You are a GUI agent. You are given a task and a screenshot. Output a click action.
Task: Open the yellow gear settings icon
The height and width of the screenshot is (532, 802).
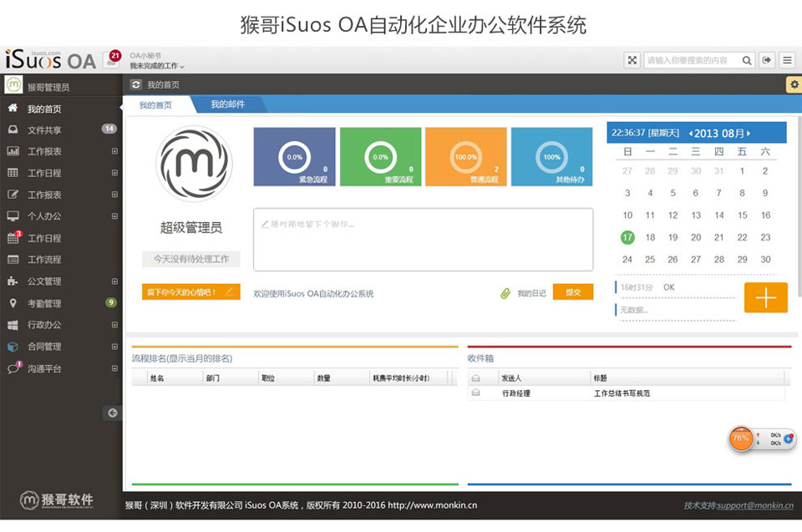(794, 84)
